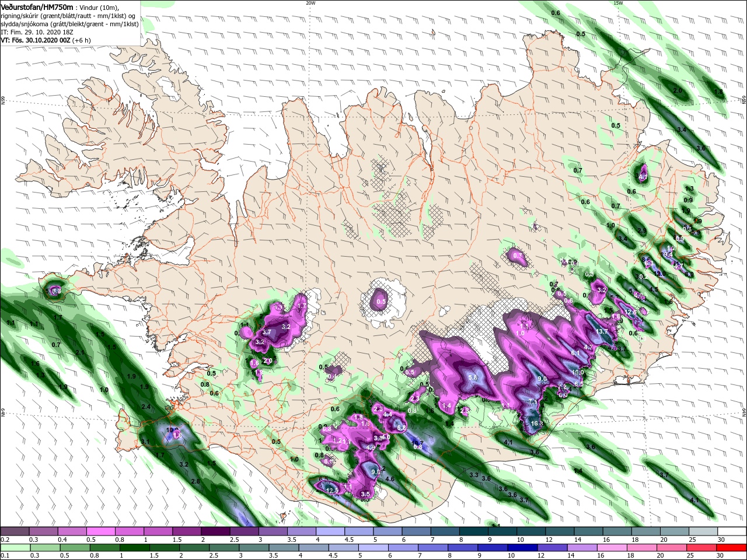Image resolution: width=747 pixels, height=560 pixels.
Task: Pick the 0.2 swatch in the purple snow legend
Action: pyautogui.click(x=15, y=531)
